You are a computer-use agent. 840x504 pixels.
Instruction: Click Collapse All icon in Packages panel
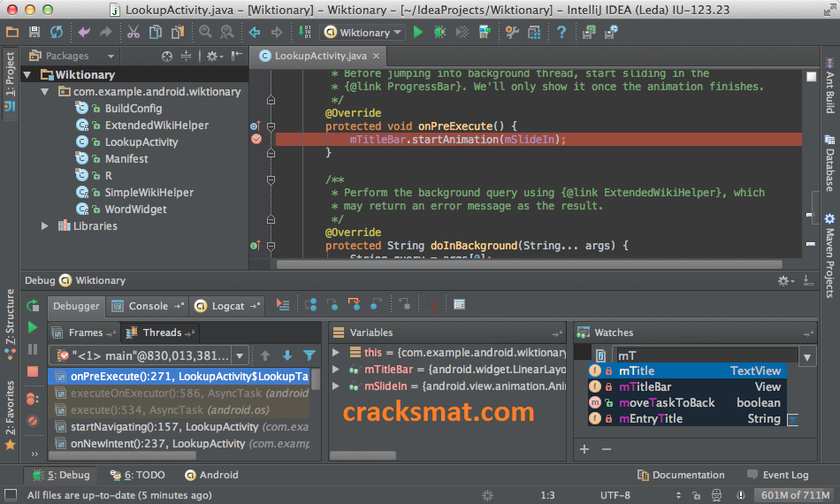coord(186,56)
